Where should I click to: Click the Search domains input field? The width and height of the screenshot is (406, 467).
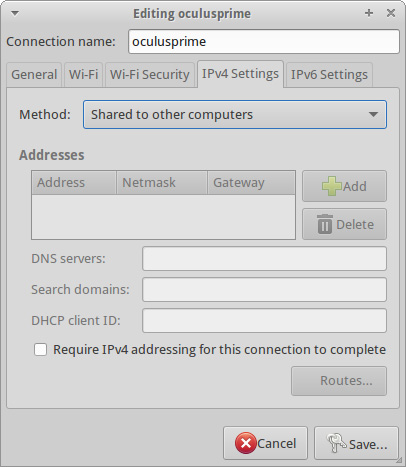[264, 289]
